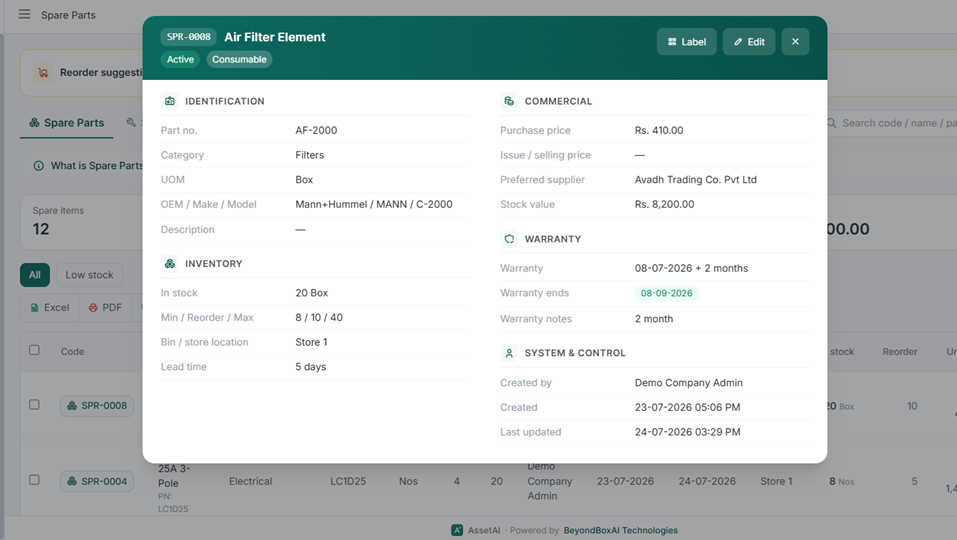Open the hamburger navigation menu
The width and height of the screenshot is (957, 540).
[x=24, y=14]
